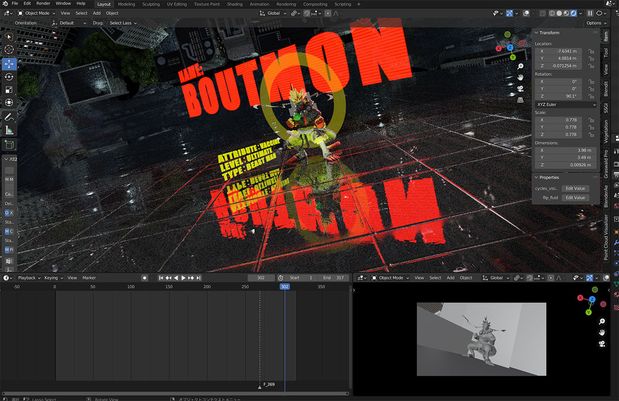Viewport: 619px width, 401px height.
Task: Open the Object Mode dropdown in main viewport
Action: coord(36,13)
